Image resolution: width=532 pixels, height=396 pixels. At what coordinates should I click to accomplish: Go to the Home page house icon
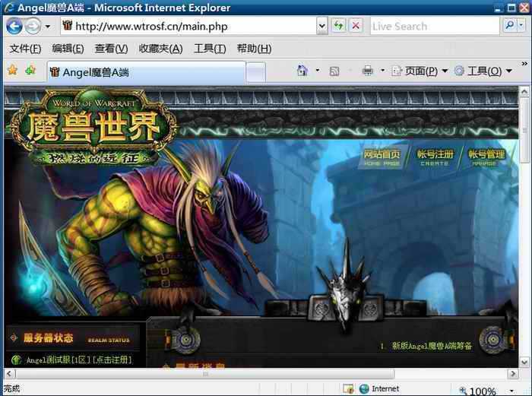(302, 71)
